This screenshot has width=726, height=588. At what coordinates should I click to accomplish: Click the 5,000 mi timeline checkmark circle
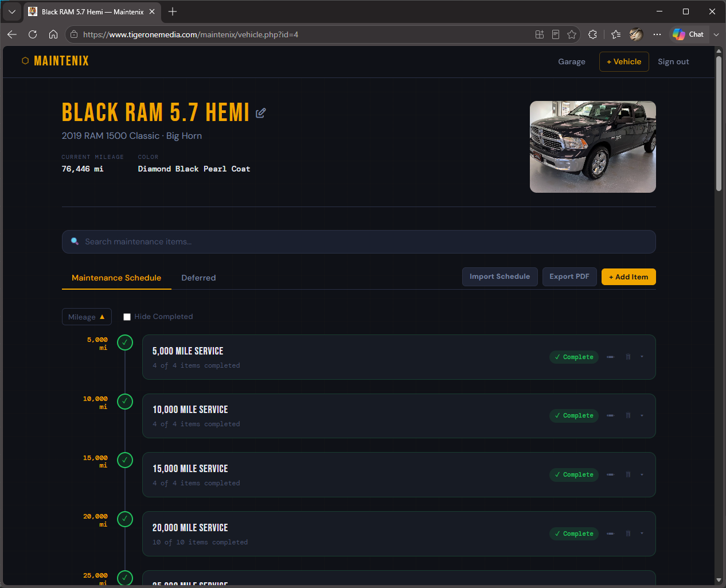coord(125,342)
